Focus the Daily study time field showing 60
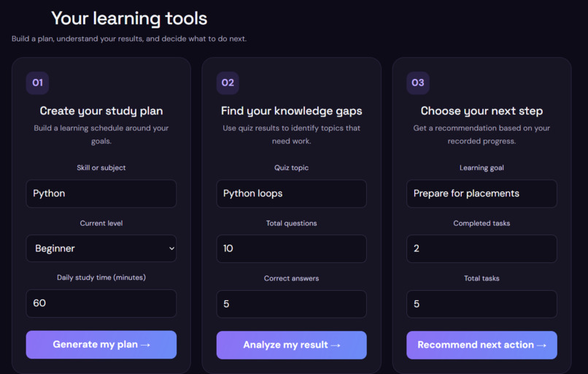The height and width of the screenshot is (374, 588). tap(101, 303)
